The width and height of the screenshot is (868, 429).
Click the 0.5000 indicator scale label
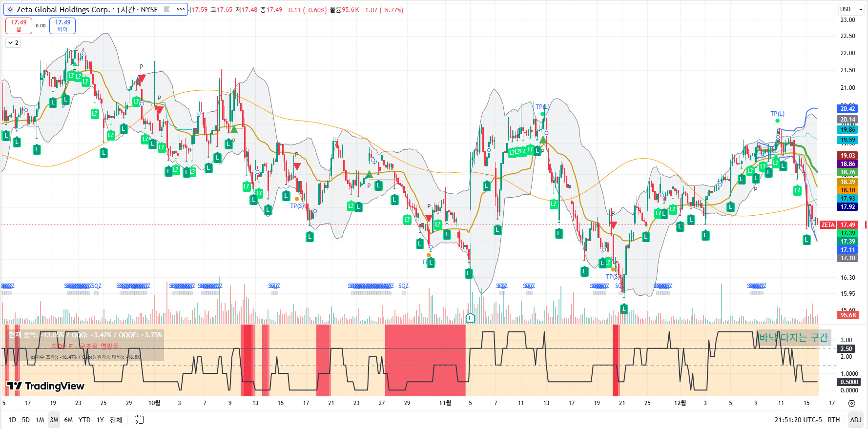[849, 382]
